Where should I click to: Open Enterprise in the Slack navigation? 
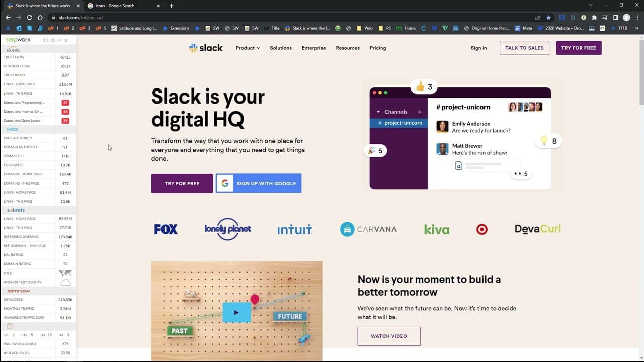314,48
